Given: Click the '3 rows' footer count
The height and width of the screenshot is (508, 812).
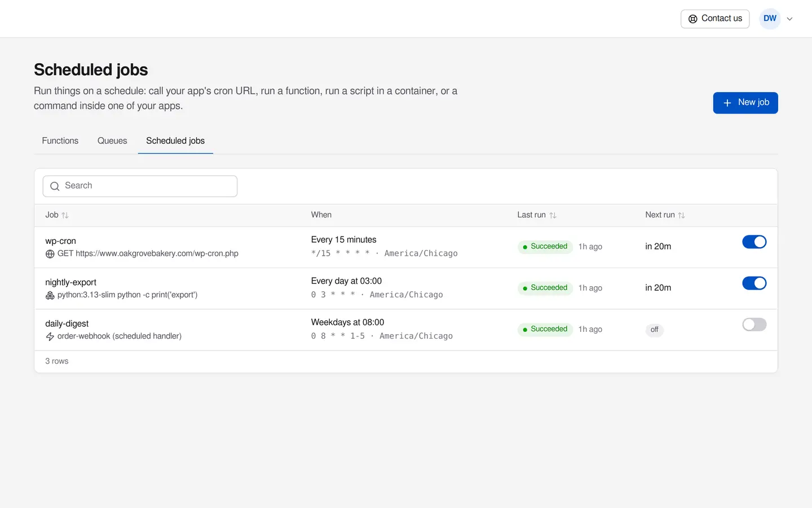Looking at the screenshot, I should click(57, 361).
